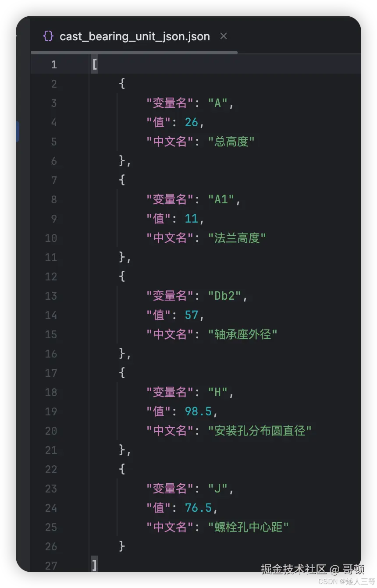
Task: Click the "轴承座外径" string value
Action: coord(243,334)
